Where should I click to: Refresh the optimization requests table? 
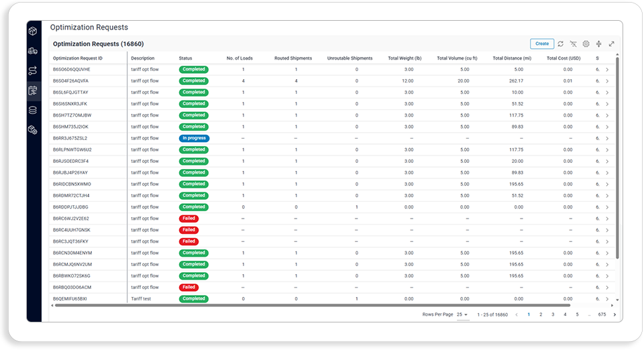tap(561, 44)
